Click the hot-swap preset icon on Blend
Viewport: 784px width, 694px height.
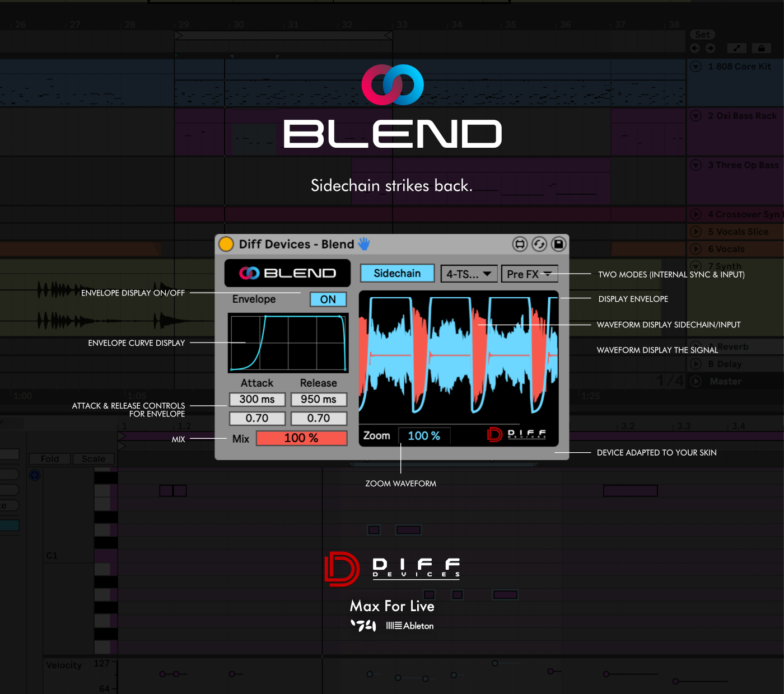539,244
